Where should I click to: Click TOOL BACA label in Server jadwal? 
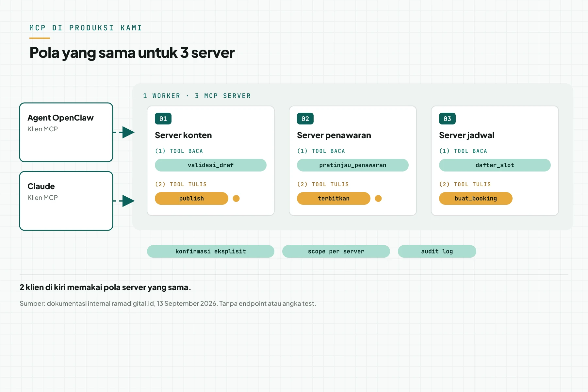pos(463,151)
